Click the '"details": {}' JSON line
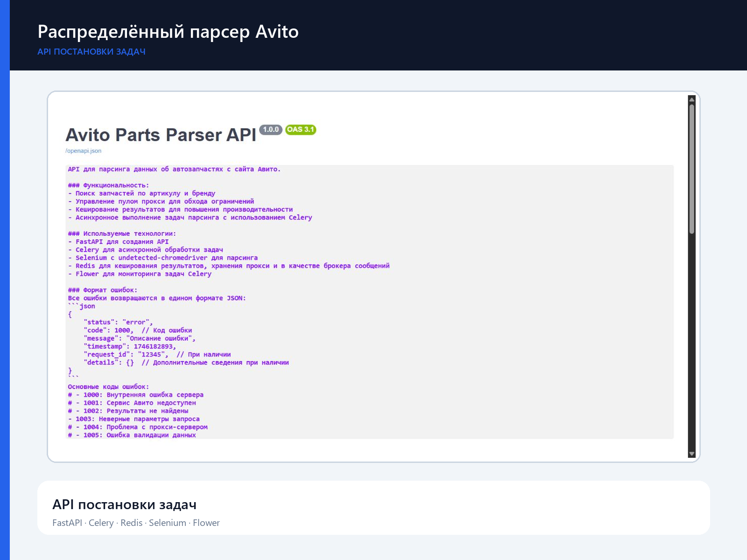Screen dimensions: 747x560 [186, 363]
